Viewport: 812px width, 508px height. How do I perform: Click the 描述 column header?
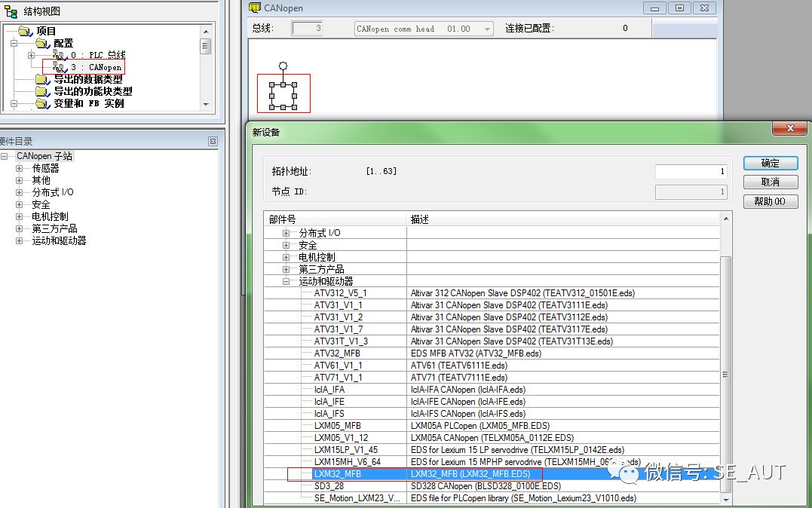click(563, 219)
